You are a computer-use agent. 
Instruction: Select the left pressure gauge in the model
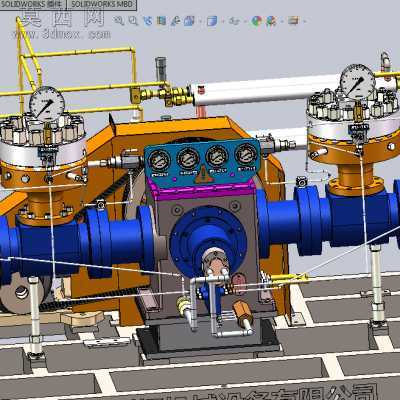pyautogui.click(x=47, y=104)
